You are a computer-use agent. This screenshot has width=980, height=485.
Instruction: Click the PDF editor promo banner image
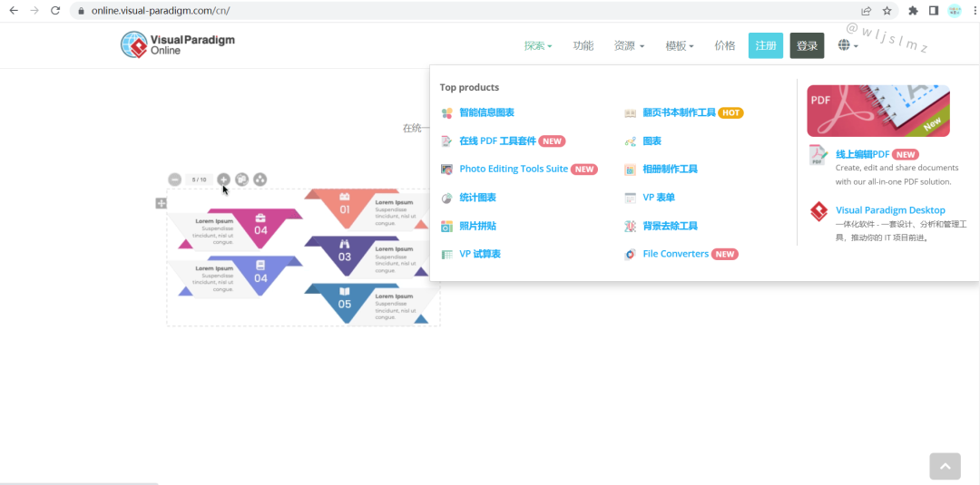pyautogui.click(x=877, y=111)
